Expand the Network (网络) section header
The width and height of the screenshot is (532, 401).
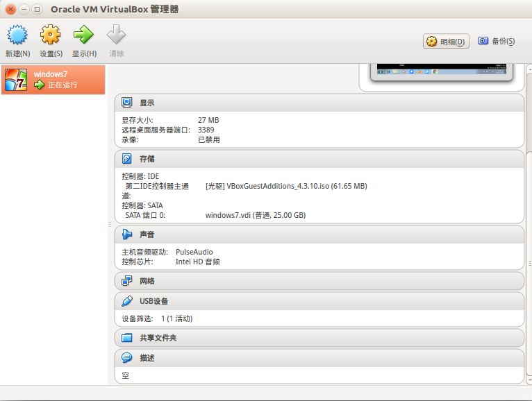(x=319, y=281)
